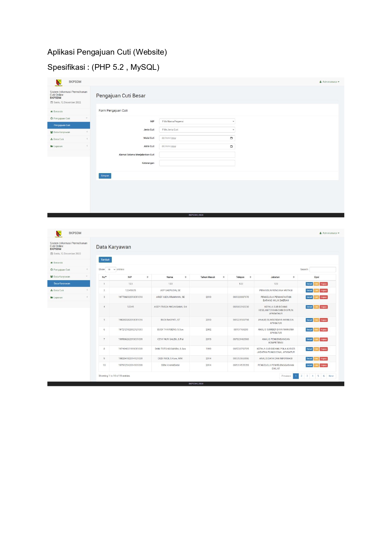Sort employee table by Telepon column
The height and width of the screenshot is (554, 392).
pos(250,277)
